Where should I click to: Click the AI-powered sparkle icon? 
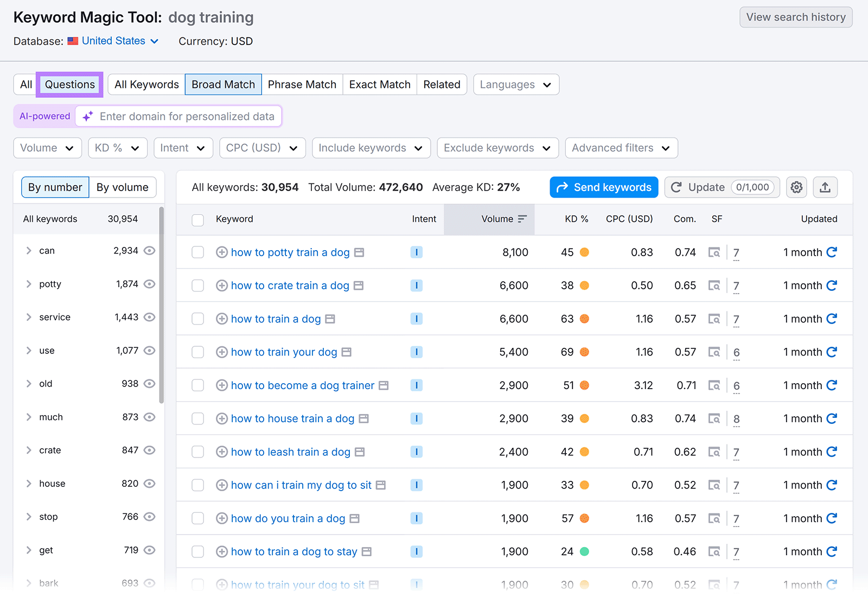pyautogui.click(x=87, y=116)
